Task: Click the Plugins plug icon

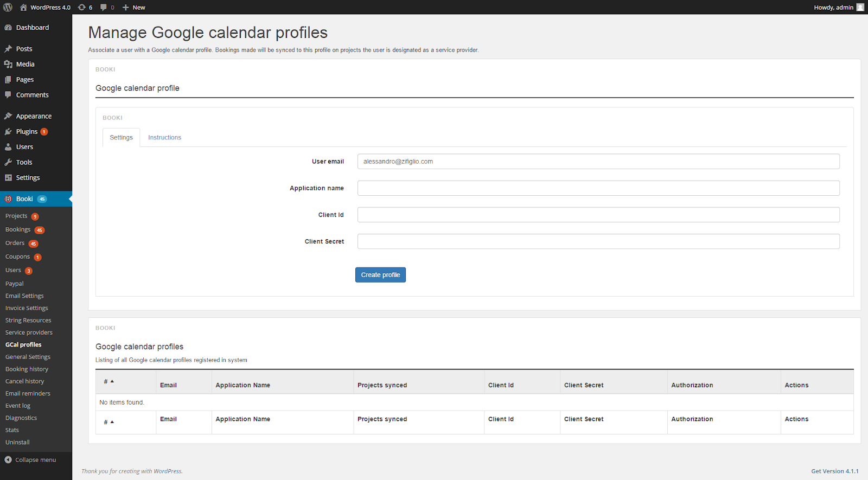Action: click(x=8, y=131)
